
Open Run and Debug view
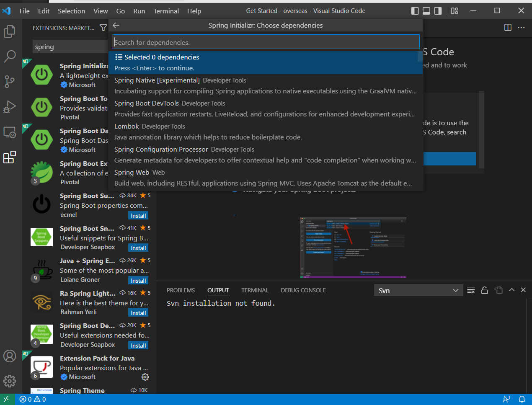click(x=9, y=107)
